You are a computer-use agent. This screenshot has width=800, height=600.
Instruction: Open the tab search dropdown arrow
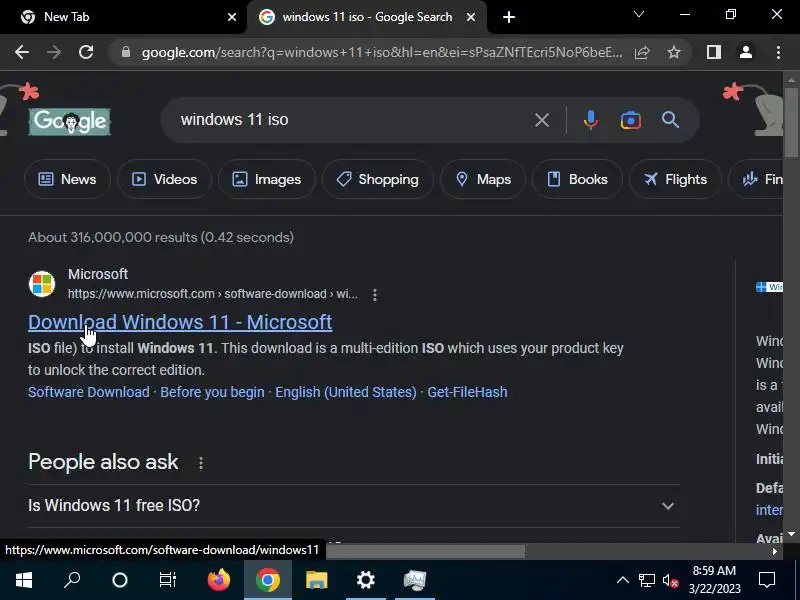click(639, 14)
